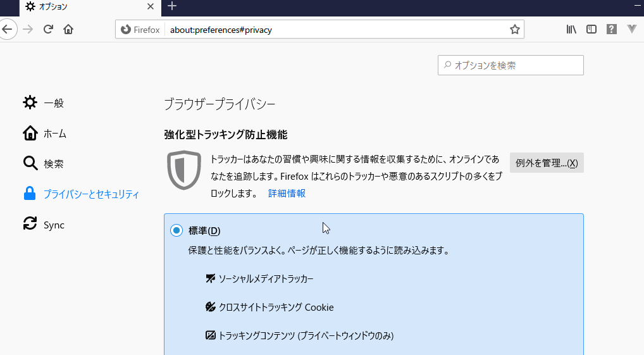Minimize the Firefox window
The height and width of the screenshot is (355, 644).
point(638,6)
